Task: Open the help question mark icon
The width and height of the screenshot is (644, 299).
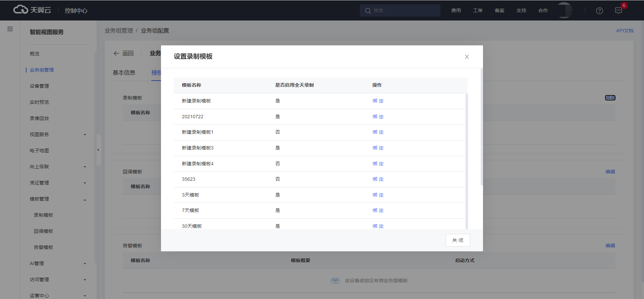Action: click(599, 11)
